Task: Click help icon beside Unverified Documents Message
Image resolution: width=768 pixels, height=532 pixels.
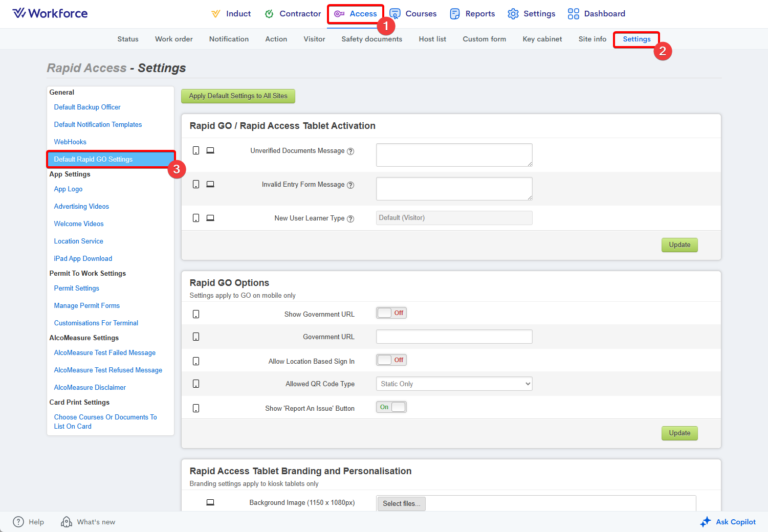Action: coord(350,151)
